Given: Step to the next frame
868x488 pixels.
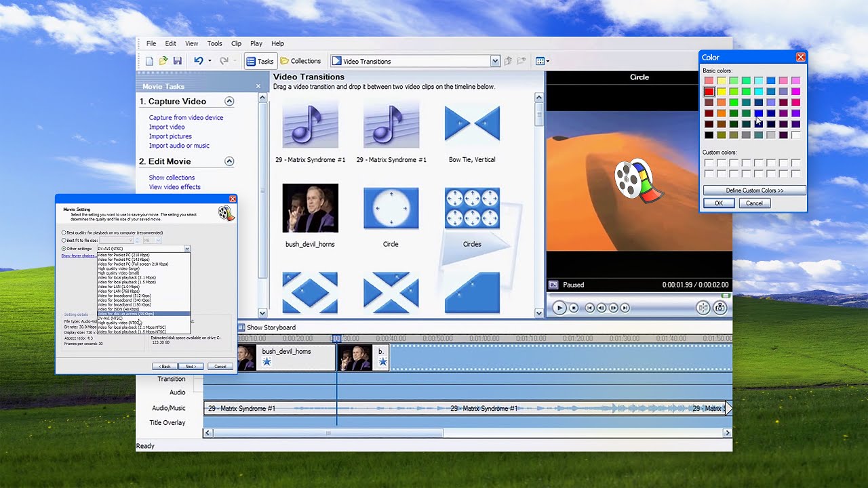Looking at the screenshot, I should click(x=613, y=308).
